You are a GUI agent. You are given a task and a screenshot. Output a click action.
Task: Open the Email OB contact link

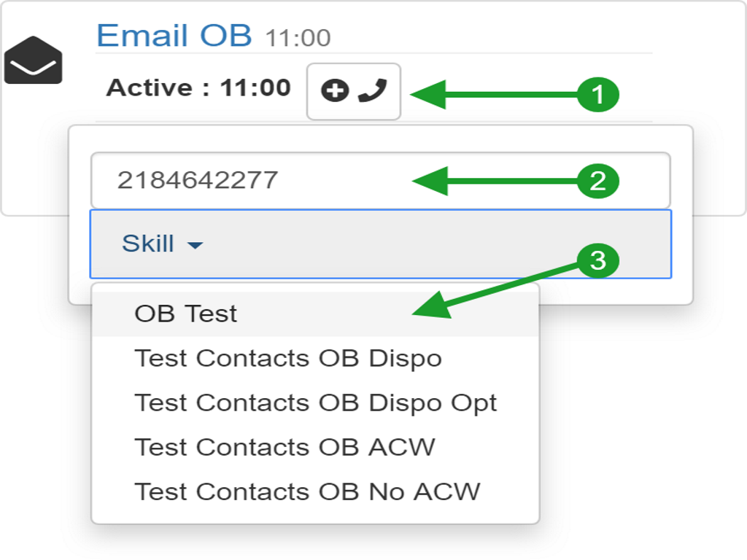(x=174, y=35)
